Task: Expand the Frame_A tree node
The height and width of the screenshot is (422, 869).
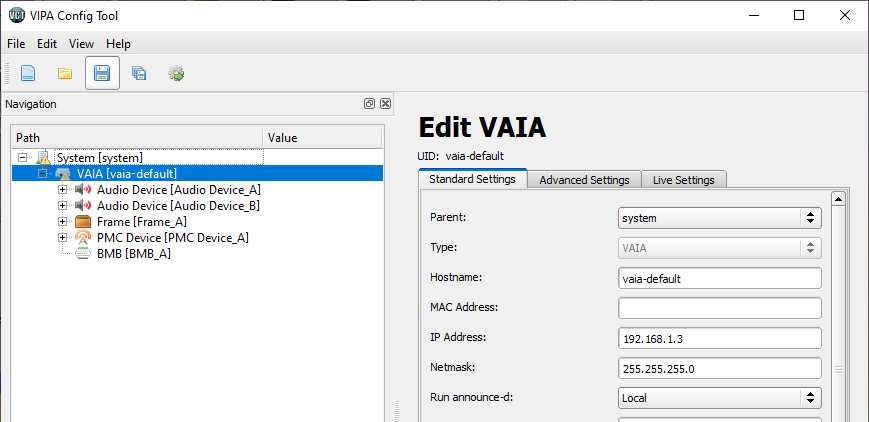Action: coord(63,222)
